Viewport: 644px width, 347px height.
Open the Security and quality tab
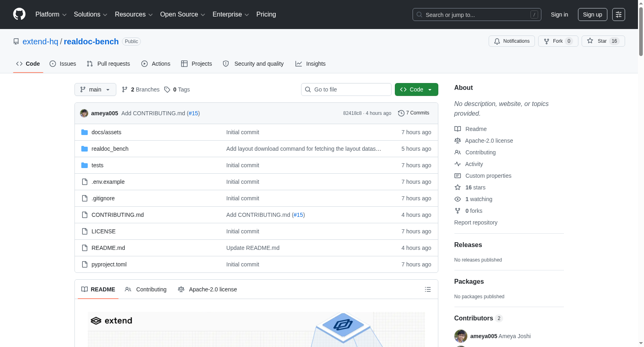coord(253,64)
